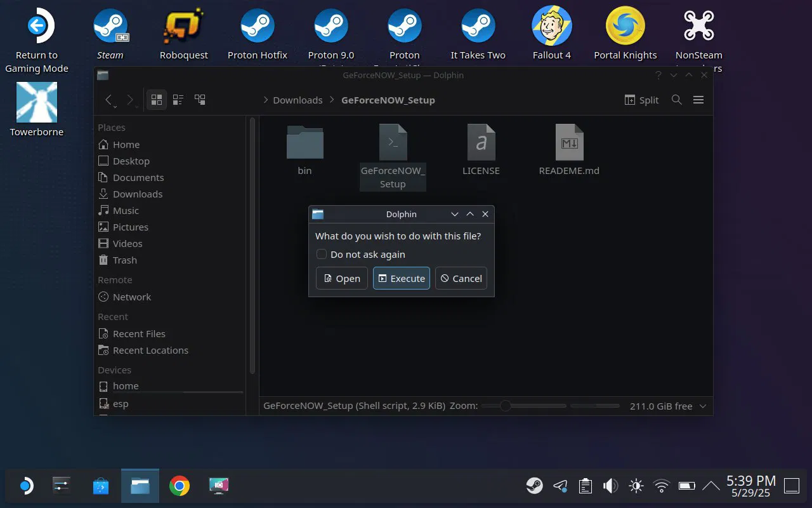
Task: Click Downloads in the breadcrumb path
Action: (298, 100)
